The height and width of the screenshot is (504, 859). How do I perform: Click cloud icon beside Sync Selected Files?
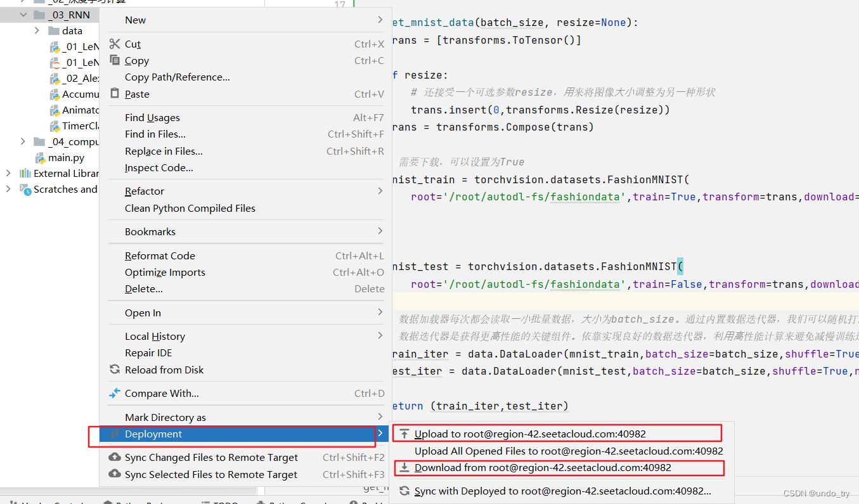tap(115, 474)
